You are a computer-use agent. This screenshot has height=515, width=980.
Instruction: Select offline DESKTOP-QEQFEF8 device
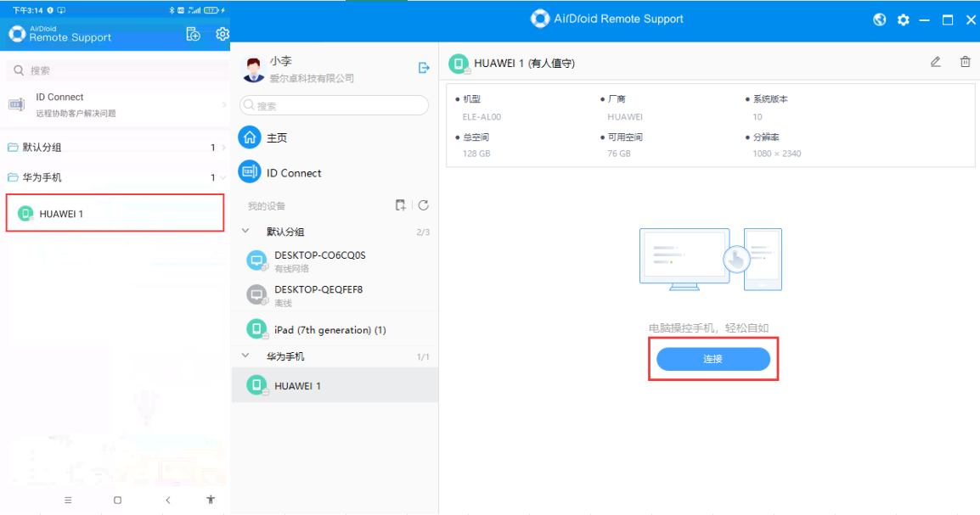tap(335, 295)
